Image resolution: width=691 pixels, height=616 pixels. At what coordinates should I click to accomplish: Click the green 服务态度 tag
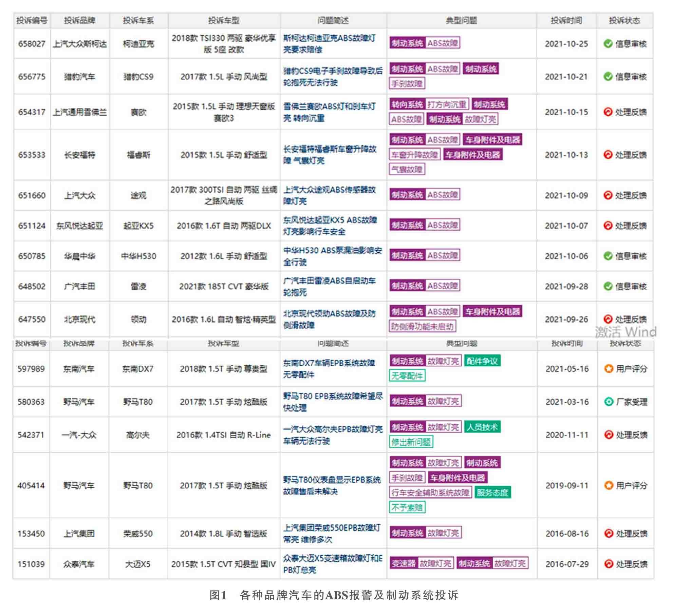point(492,493)
